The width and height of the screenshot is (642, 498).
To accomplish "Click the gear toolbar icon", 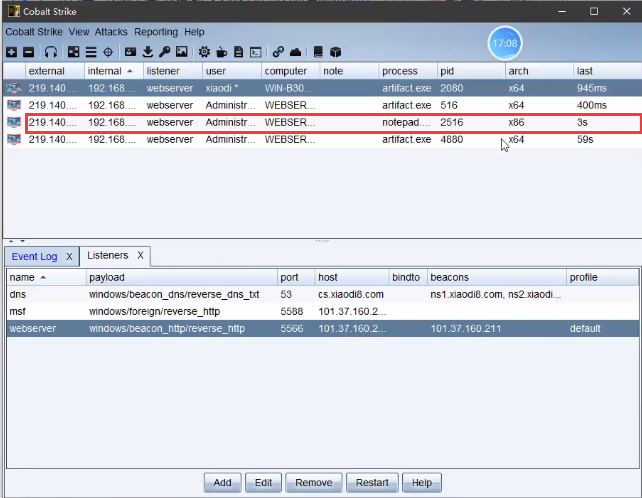I will (x=204, y=52).
